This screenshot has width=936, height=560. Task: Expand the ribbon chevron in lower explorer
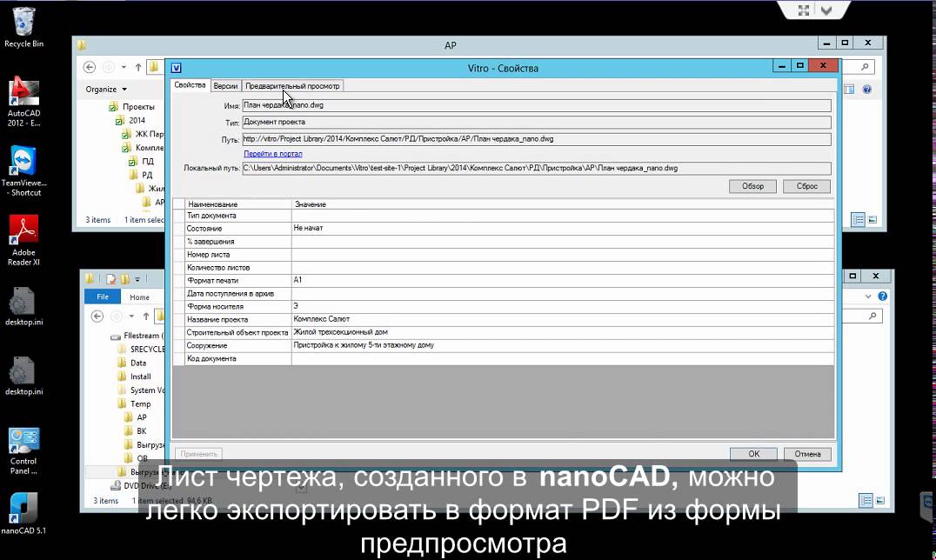pos(868,297)
